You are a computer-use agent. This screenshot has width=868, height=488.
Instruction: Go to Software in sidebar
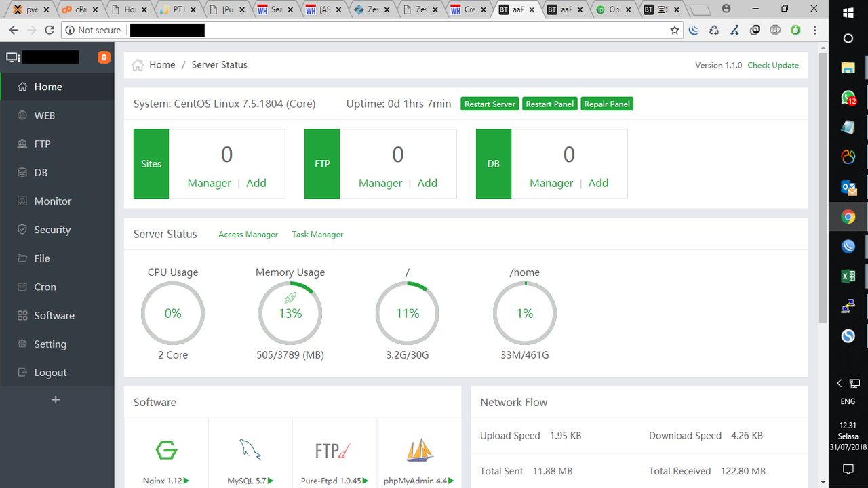54,315
